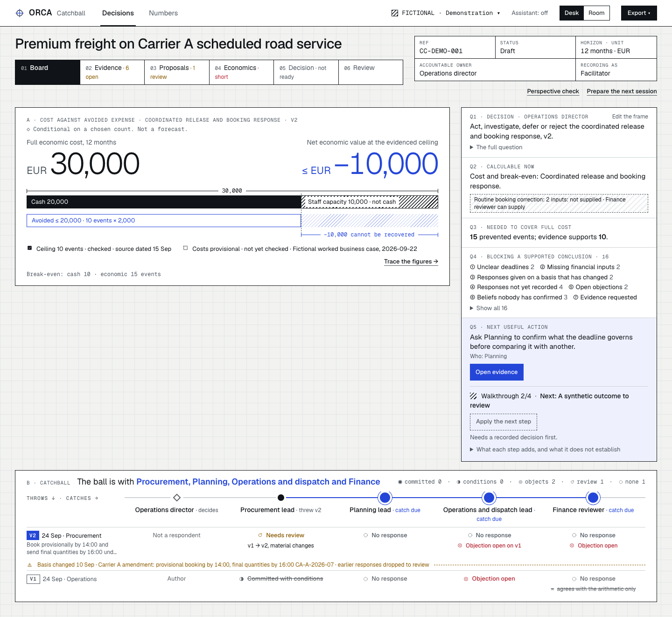Toggle the Costs provisional checkbox
This screenshot has height=617, width=672.
186,248
